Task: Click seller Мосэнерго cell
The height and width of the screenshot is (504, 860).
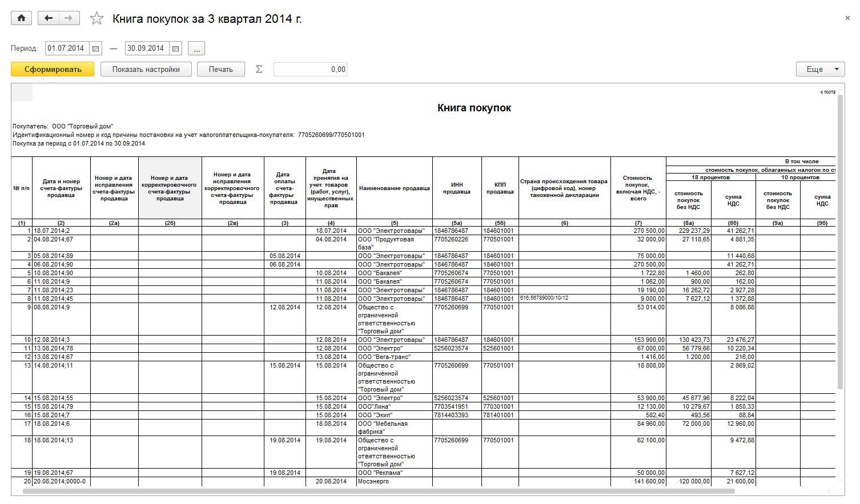Action: coord(395,481)
